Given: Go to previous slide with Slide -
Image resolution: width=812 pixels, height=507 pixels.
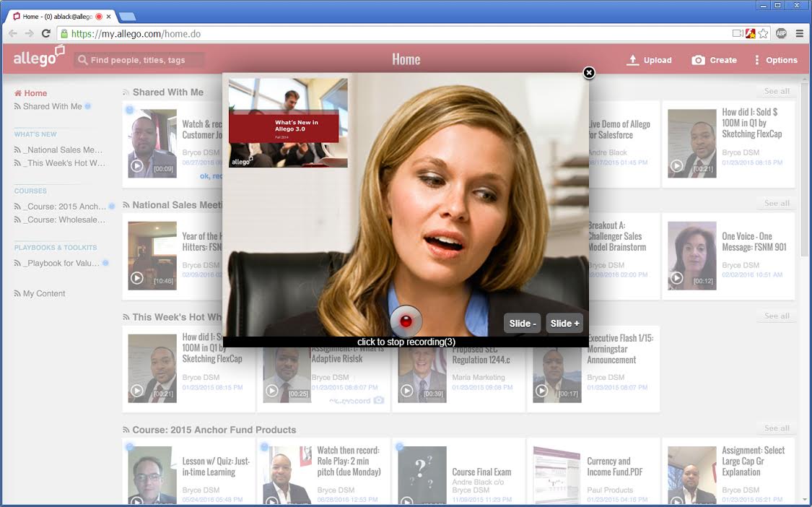Looking at the screenshot, I should [522, 324].
